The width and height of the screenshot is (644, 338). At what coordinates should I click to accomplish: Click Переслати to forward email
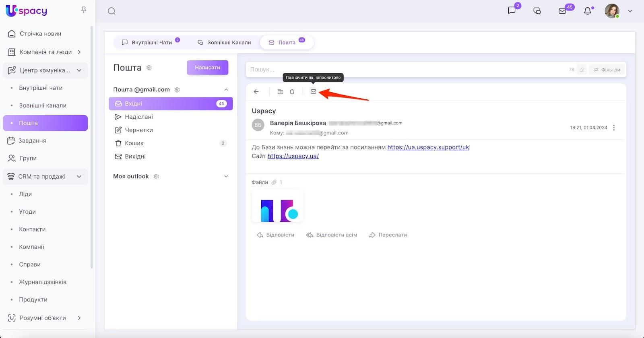click(388, 235)
